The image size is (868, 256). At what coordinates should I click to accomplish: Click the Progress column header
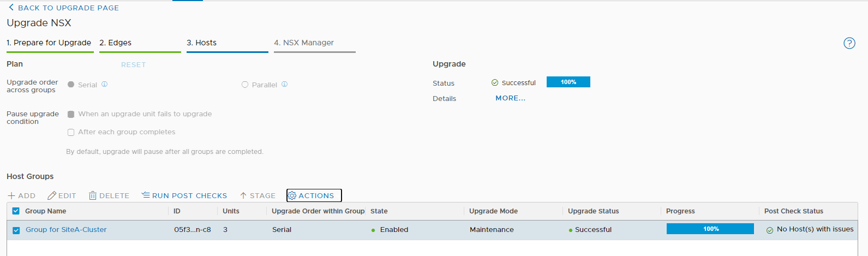click(680, 211)
